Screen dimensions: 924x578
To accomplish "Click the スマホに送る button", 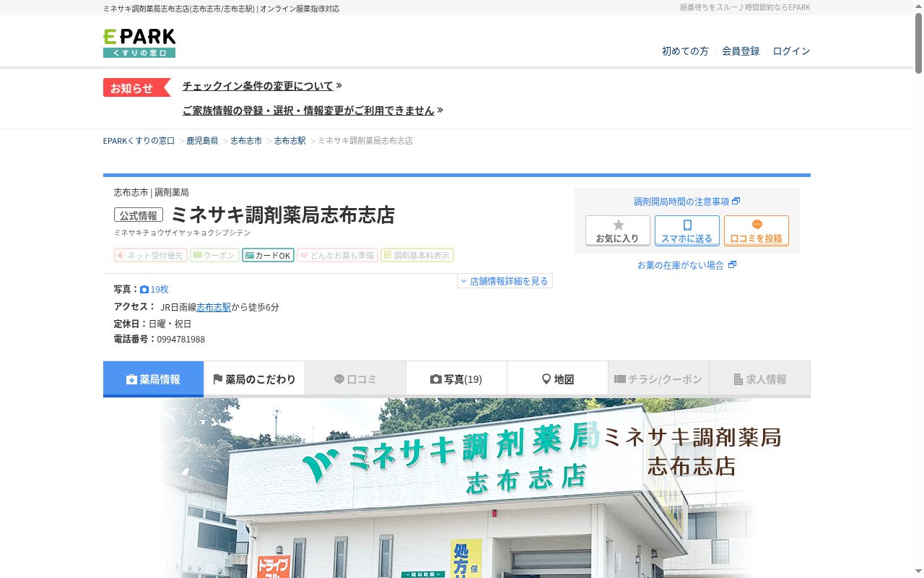I will pos(687,231).
